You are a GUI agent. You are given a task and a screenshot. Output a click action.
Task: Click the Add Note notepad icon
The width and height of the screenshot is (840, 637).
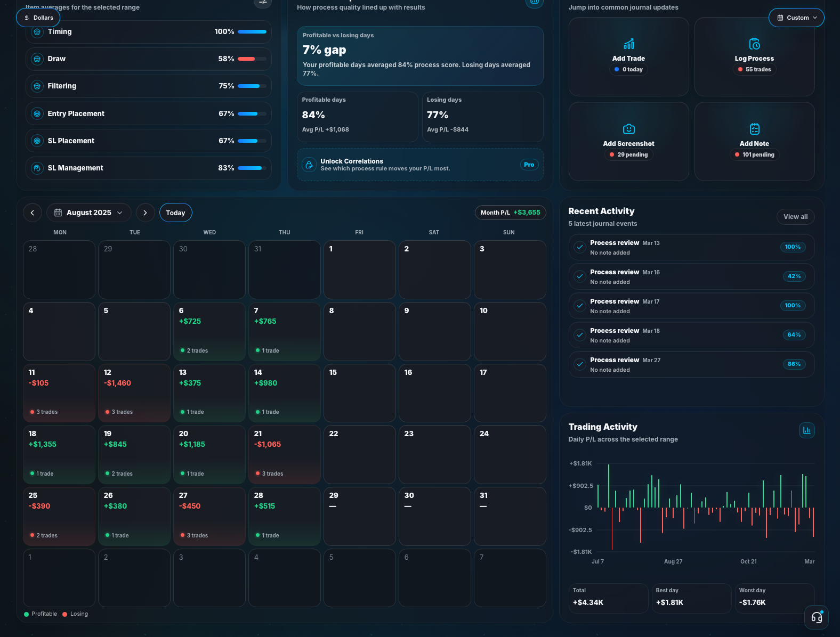click(x=755, y=129)
